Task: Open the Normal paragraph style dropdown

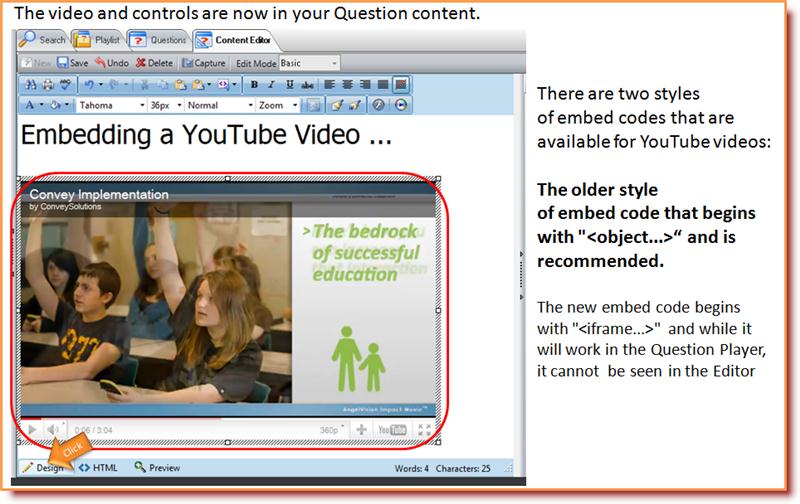Action: [x=220, y=105]
